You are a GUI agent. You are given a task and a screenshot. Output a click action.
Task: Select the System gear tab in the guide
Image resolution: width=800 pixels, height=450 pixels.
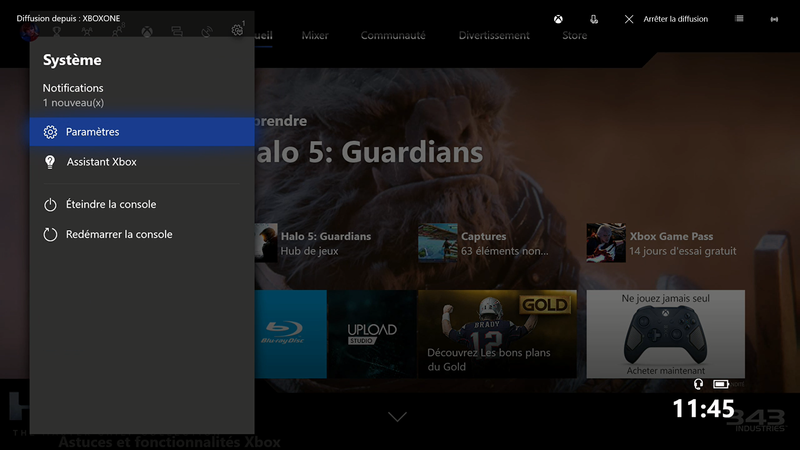[237, 30]
